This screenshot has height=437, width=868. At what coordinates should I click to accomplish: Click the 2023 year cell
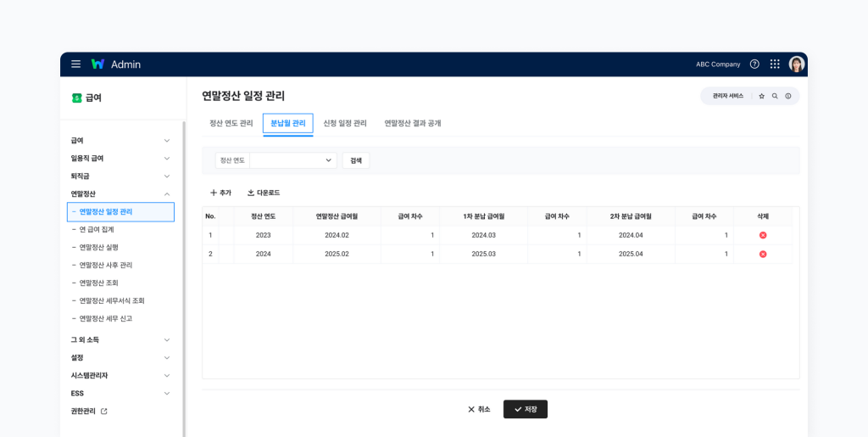tap(264, 235)
